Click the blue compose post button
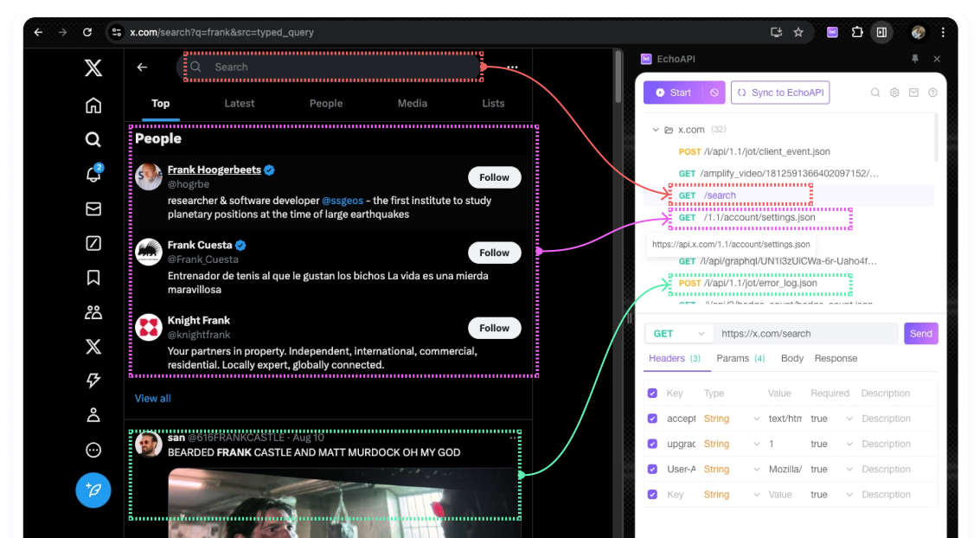This screenshot has height=538, width=980. 93,490
